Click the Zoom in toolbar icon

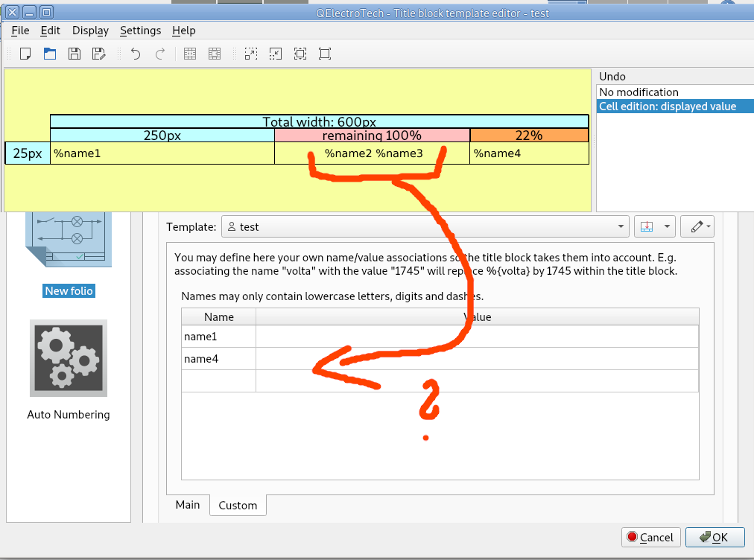(x=251, y=54)
